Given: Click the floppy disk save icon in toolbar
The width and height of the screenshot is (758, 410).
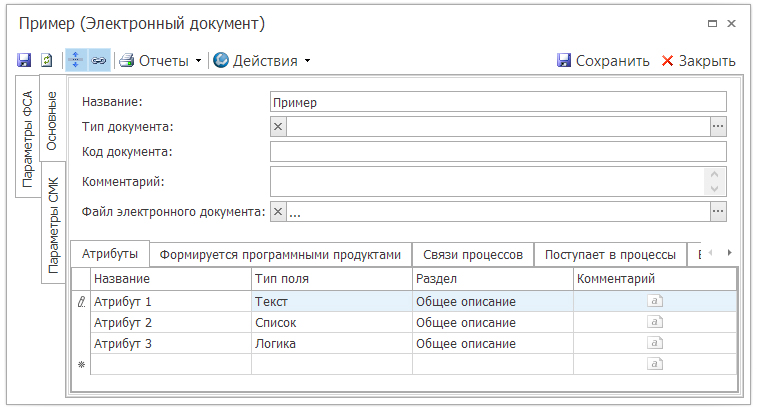Looking at the screenshot, I should [x=24, y=61].
